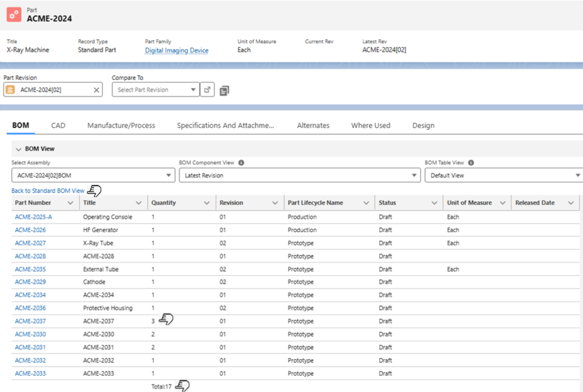Click the Back to Standard BOM View link
The height and width of the screenshot is (392, 583).
point(48,190)
